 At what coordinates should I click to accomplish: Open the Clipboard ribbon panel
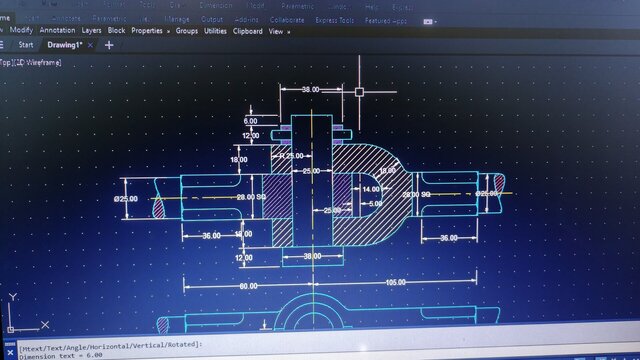click(248, 31)
